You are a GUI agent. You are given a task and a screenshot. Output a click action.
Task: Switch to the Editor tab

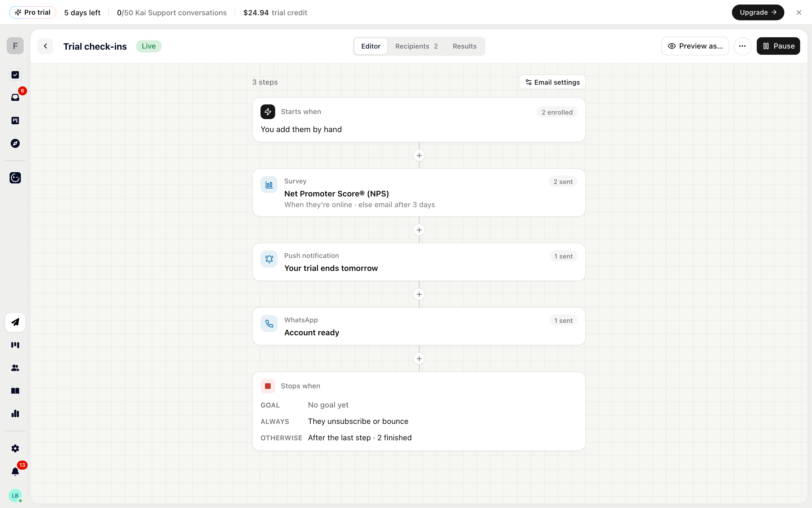click(371, 46)
